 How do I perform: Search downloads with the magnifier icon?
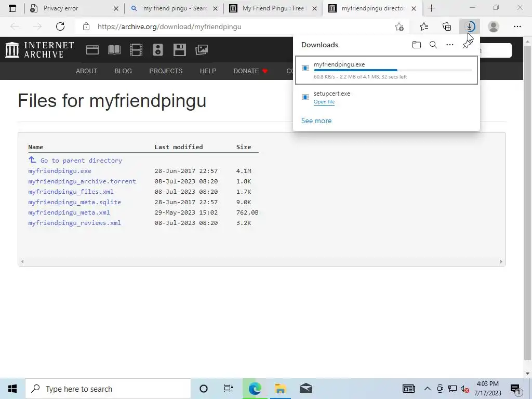point(433,45)
